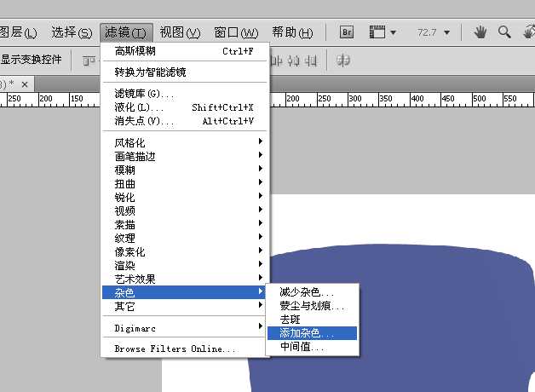
Task: Select 蒙尘与划痕 in the submenu
Action: coord(311,306)
